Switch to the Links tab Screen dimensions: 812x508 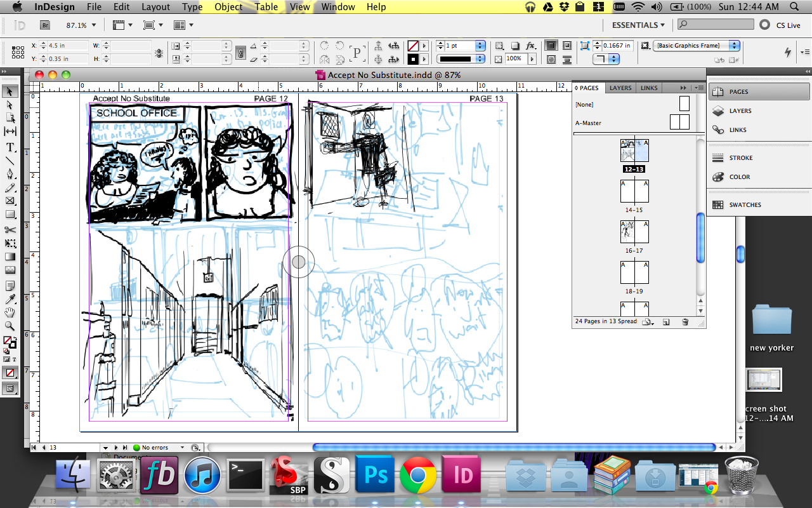pos(649,88)
